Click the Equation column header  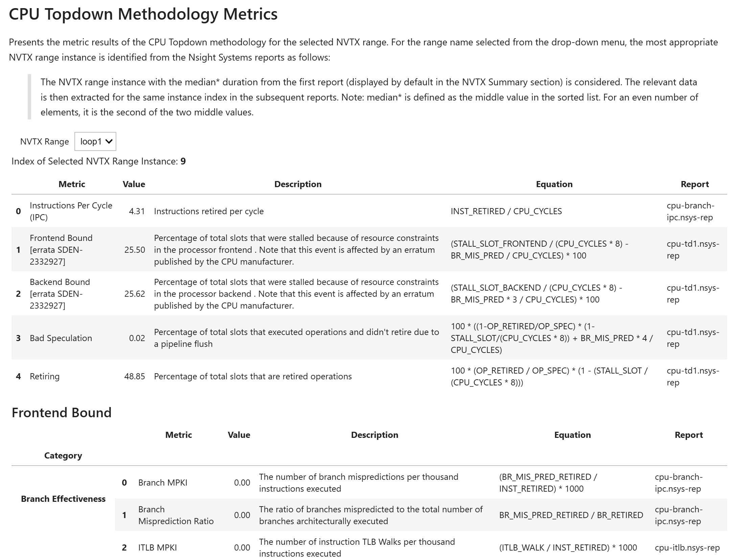(554, 184)
